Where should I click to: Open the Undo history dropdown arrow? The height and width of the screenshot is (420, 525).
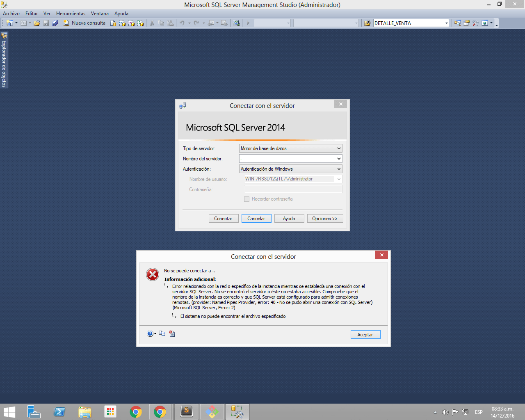tap(189, 23)
